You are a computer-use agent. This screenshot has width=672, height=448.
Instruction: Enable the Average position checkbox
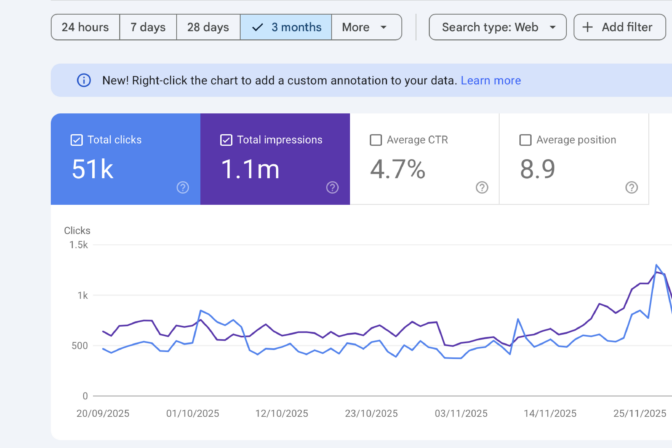coord(525,140)
